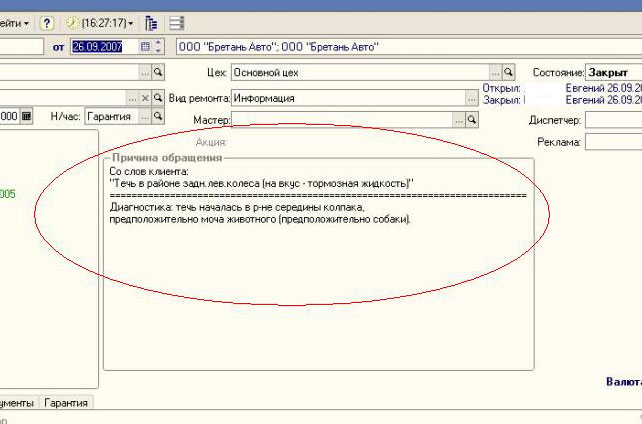Image resolution: width=642 pixels, height=424 pixels.
Task: Click the list view icon in top toolbar
Action: pyautogui.click(x=177, y=22)
